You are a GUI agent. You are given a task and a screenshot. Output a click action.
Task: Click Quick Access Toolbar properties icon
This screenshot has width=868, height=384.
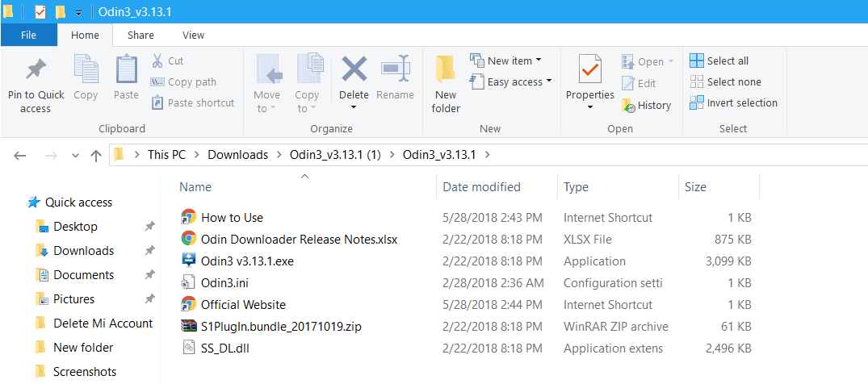(40, 11)
